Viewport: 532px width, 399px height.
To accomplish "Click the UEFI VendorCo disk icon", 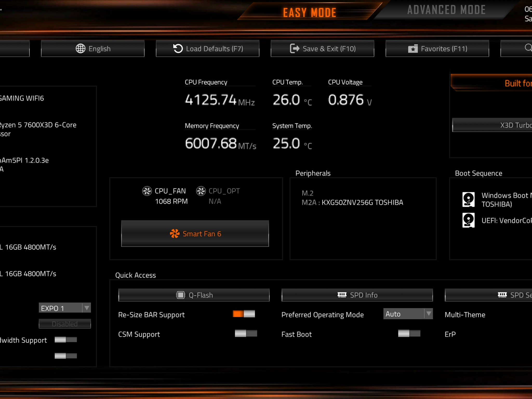I will click(468, 220).
